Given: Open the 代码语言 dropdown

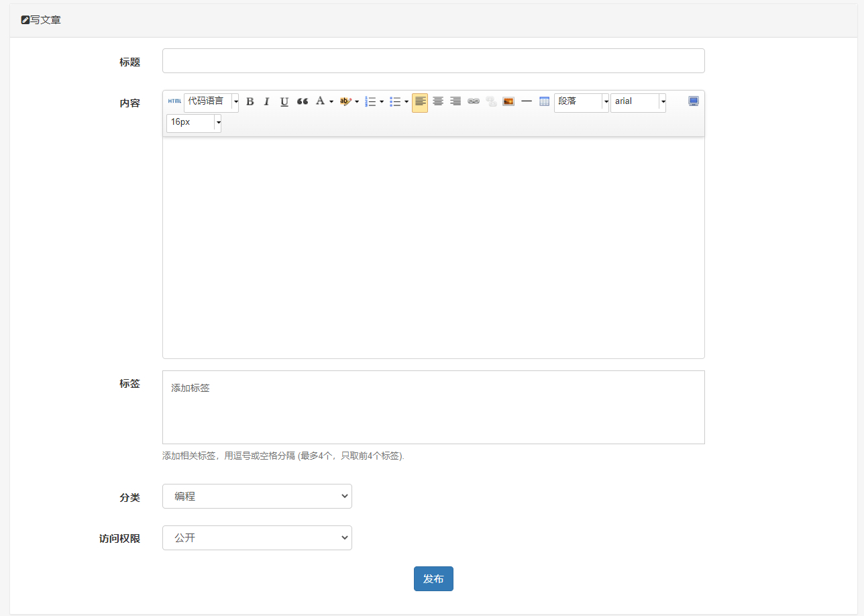Looking at the screenshot, I should [x=211, y=101].
